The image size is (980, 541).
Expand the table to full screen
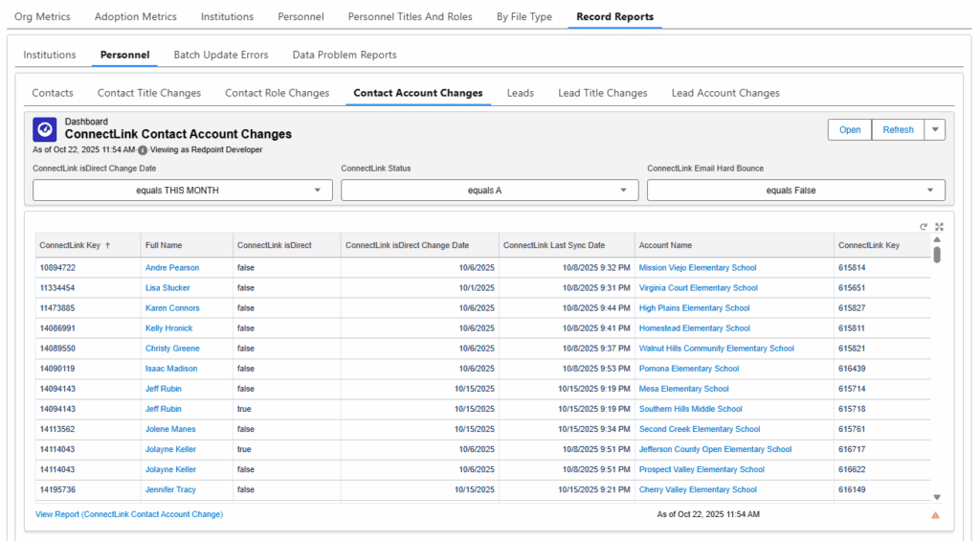(939, 227)
